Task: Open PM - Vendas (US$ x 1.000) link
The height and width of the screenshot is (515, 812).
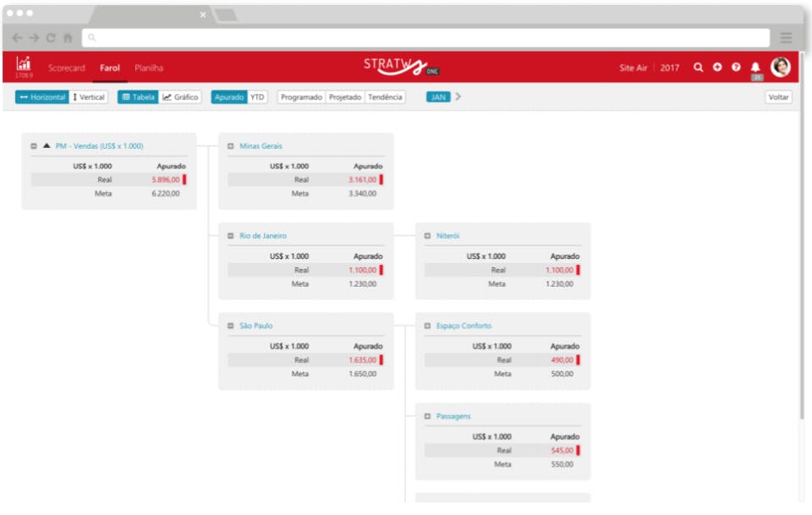Action: coord(100,146)
